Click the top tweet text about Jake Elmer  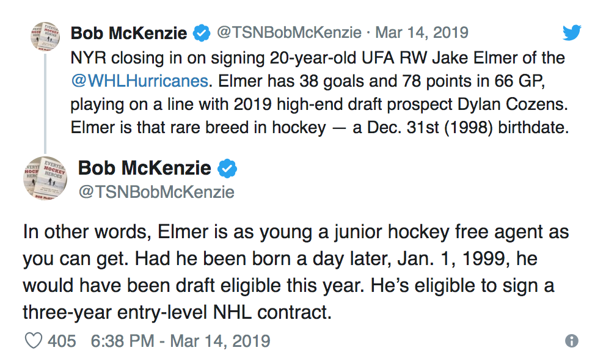pyautogui.click(x=319, y=93)
